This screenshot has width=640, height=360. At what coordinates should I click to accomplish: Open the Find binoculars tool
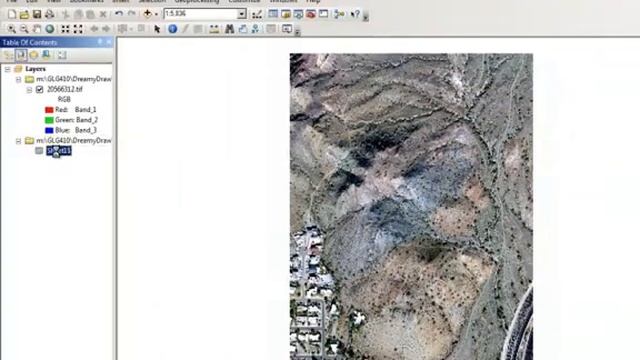(230, 29)
